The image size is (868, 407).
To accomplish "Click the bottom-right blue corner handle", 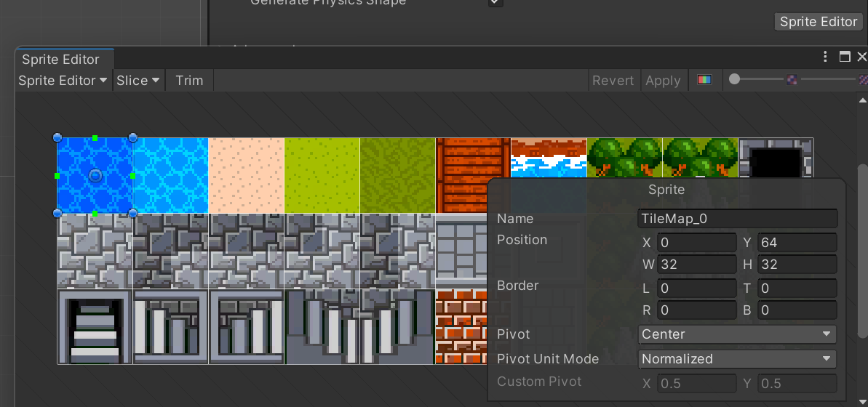I will 133,213.
